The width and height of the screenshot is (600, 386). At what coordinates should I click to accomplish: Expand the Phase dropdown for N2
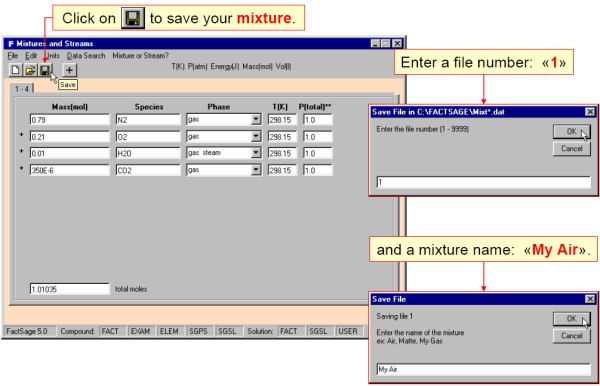point(256,120)
